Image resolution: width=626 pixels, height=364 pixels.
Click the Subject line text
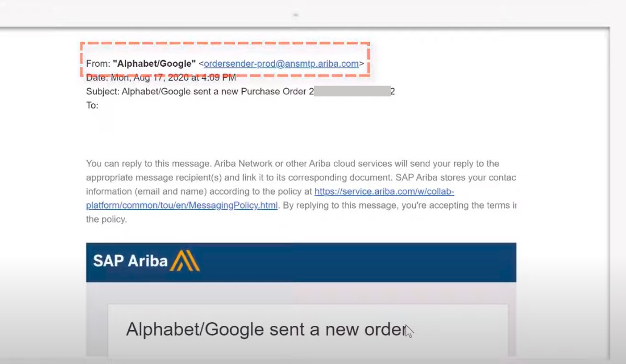pos(240,92)
